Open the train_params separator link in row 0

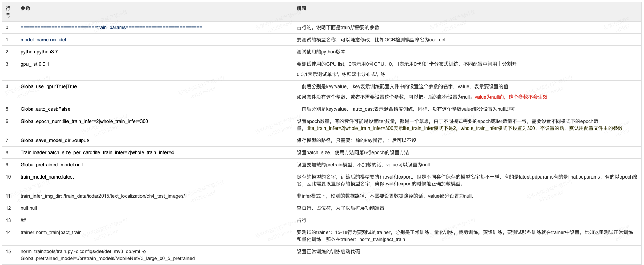(111, 27)
